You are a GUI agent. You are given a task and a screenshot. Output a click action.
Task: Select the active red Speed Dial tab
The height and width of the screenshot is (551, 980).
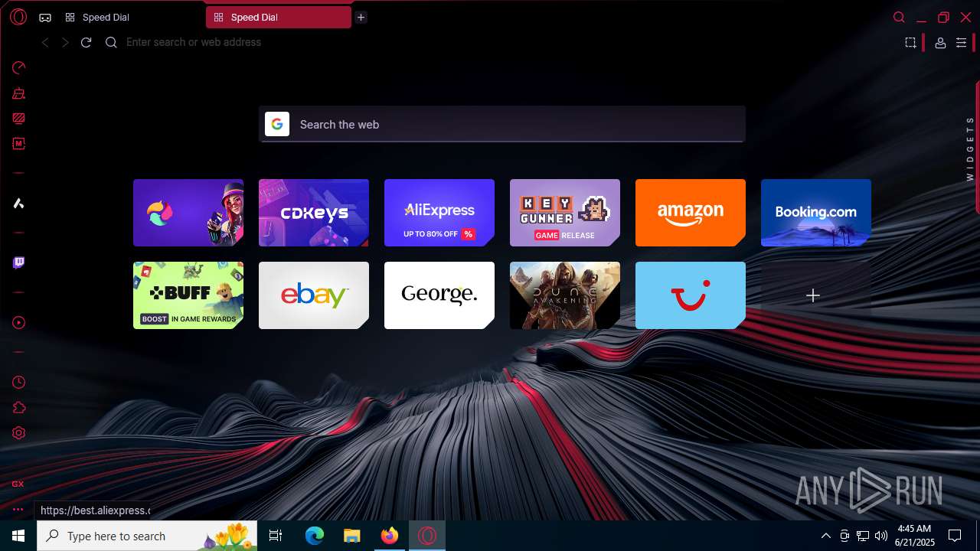pyautogui.click(x=279, y=18)
